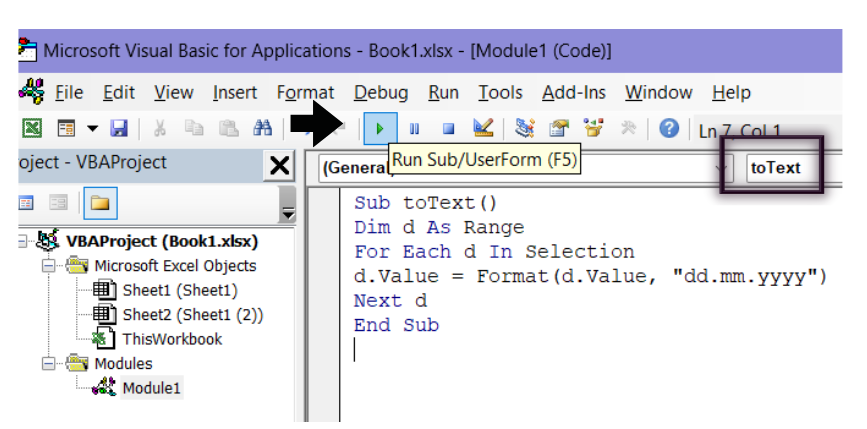The width and height of the screenshot is (867, 429).
Task: Click the Toggle Folders icon
Action: 100,203
